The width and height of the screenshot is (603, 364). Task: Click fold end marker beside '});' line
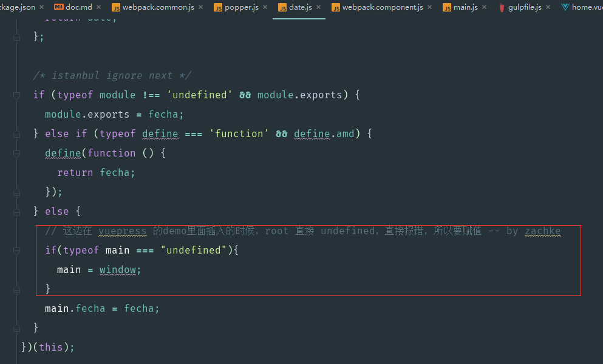(x=16, y=192)
